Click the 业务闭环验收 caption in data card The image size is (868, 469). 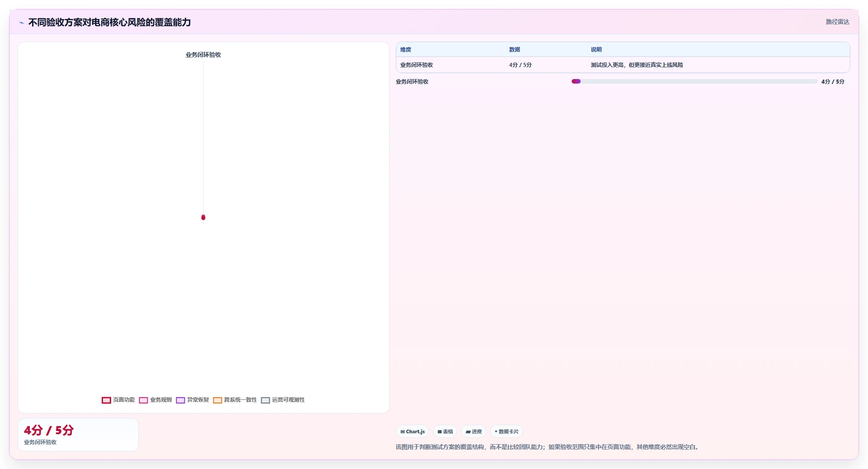(40, 442)
